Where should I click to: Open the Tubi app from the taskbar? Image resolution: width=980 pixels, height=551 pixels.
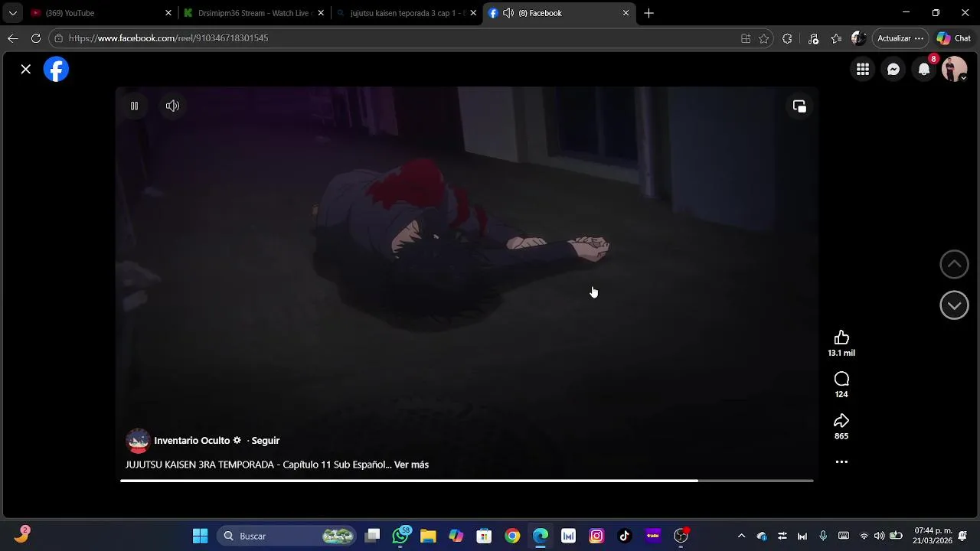[653, 536]
